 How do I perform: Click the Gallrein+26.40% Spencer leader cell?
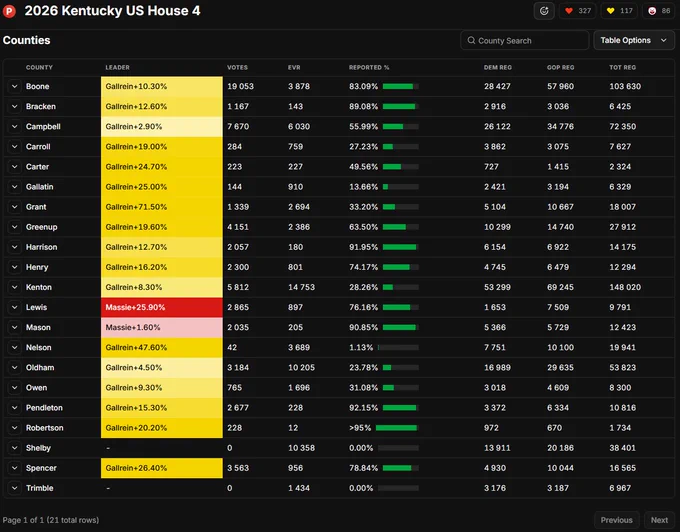click(162, 468)
